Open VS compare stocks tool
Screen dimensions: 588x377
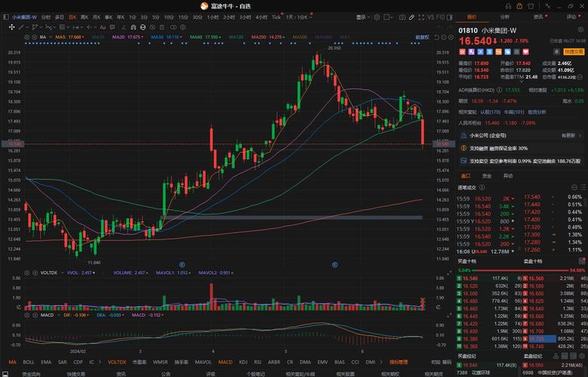click(x=430, y=17)
